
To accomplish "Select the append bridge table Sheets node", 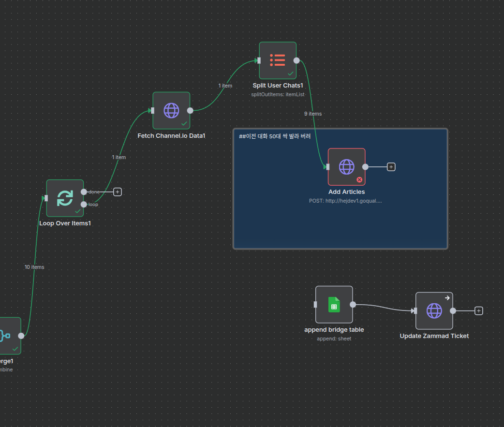I will tap(334, 305).
